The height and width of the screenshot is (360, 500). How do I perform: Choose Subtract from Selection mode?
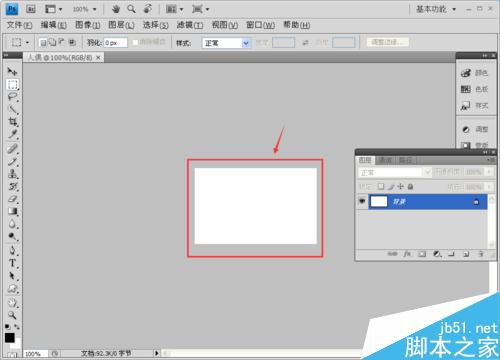tap(62, 43)
